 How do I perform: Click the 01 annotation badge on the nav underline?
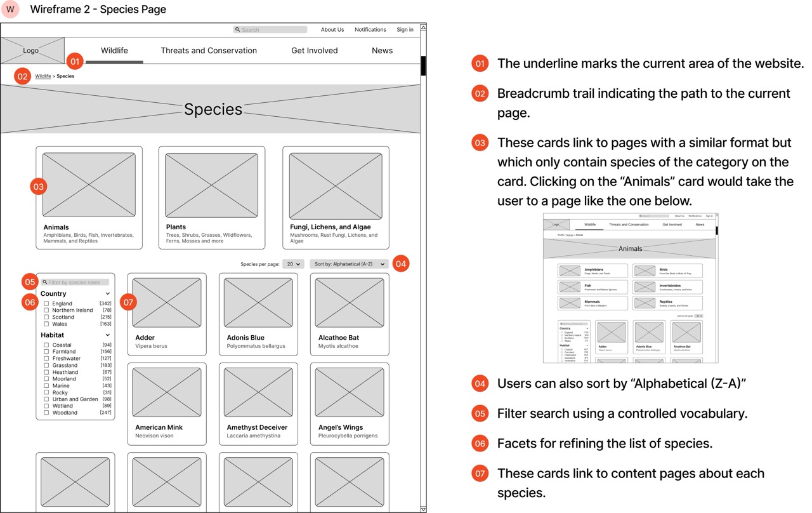pos(75,61)
